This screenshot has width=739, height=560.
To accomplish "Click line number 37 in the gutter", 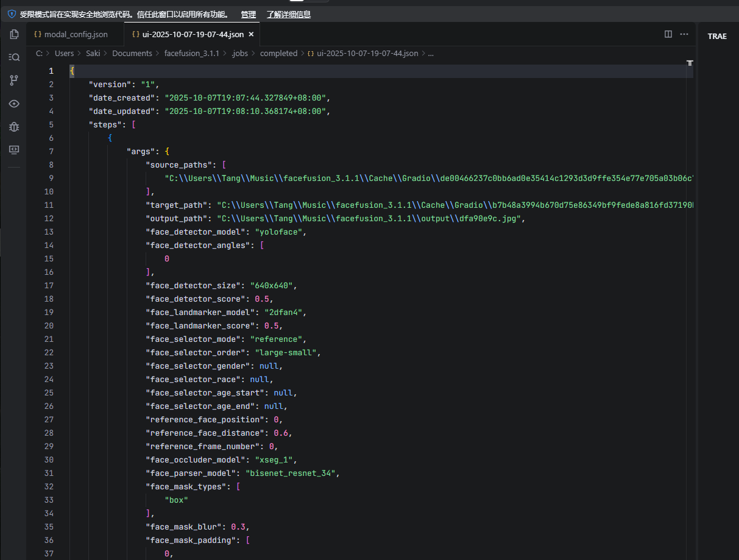I will click(x=49, y=553).
